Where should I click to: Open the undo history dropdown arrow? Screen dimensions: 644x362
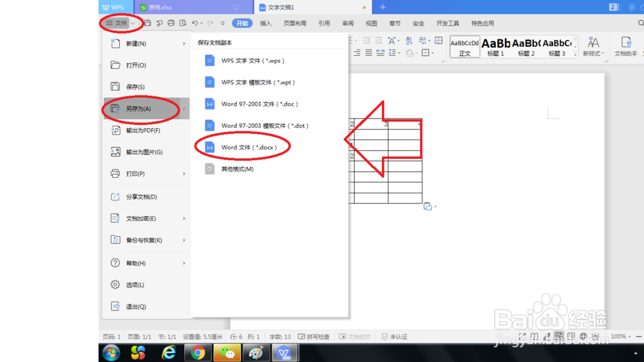[201, 23]
